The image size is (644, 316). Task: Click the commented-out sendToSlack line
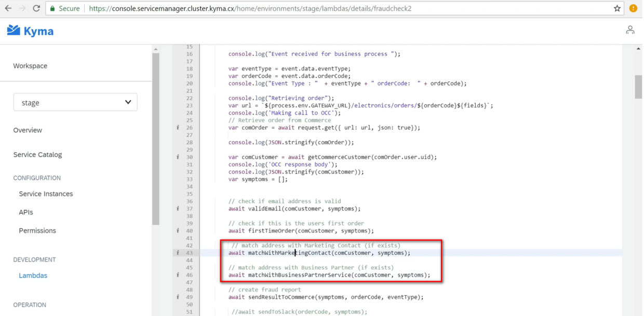[299, 312]
